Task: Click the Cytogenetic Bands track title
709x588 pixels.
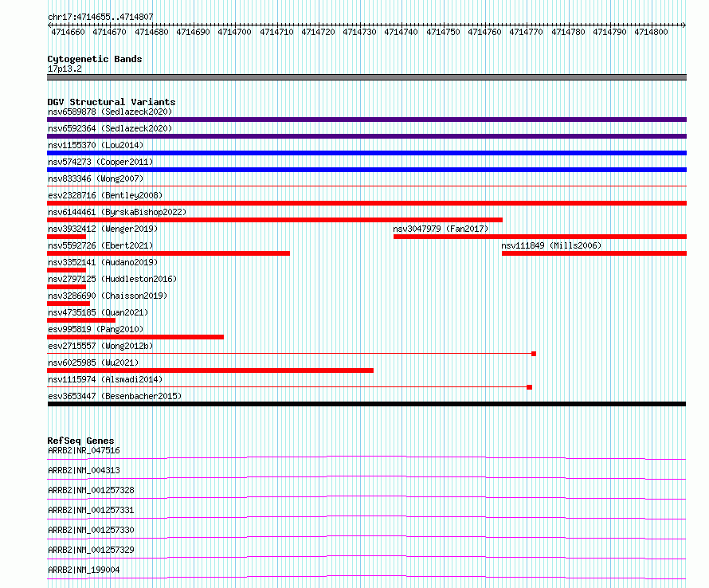Action: (95, 59)
